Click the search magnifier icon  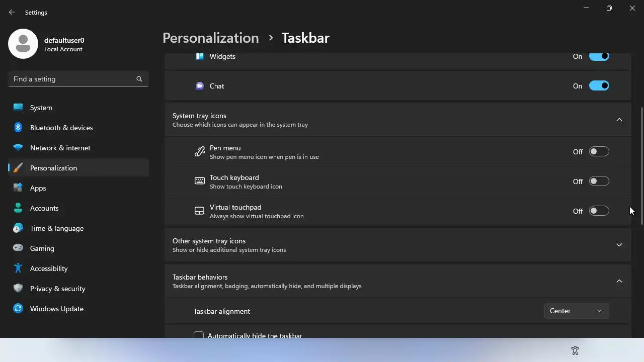click(x=139, y=79)
